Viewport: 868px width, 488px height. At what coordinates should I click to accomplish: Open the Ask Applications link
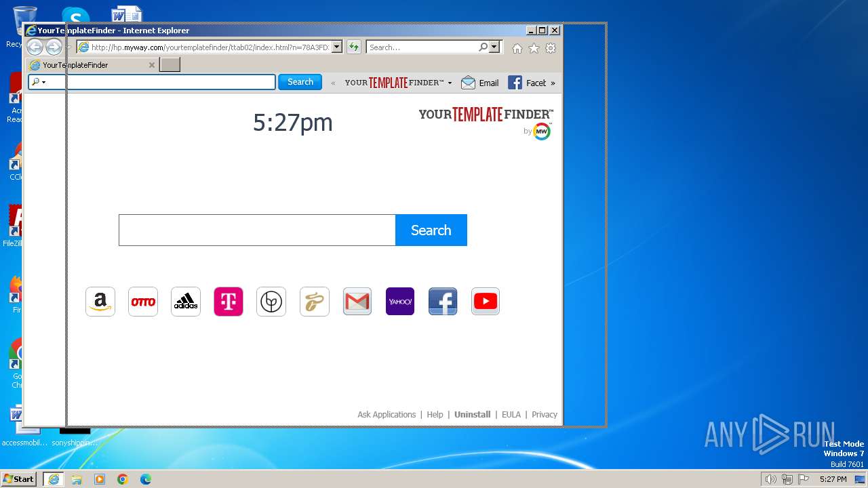(387, 415)
